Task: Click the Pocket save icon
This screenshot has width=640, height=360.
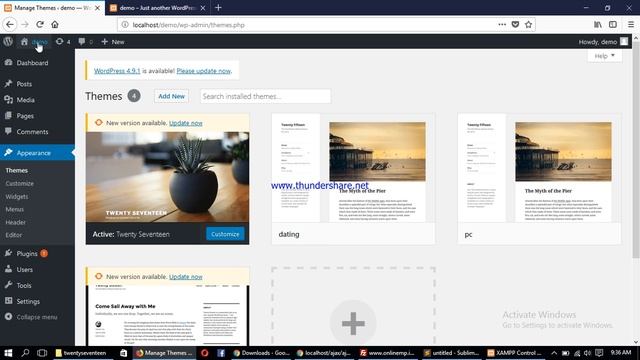Action: [515, 24]
